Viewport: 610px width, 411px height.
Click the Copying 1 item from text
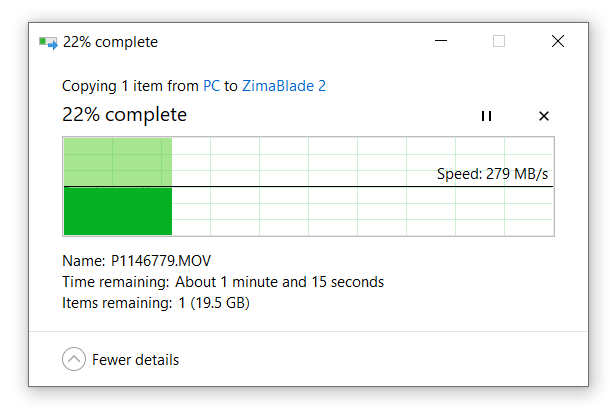pos(130,86)
